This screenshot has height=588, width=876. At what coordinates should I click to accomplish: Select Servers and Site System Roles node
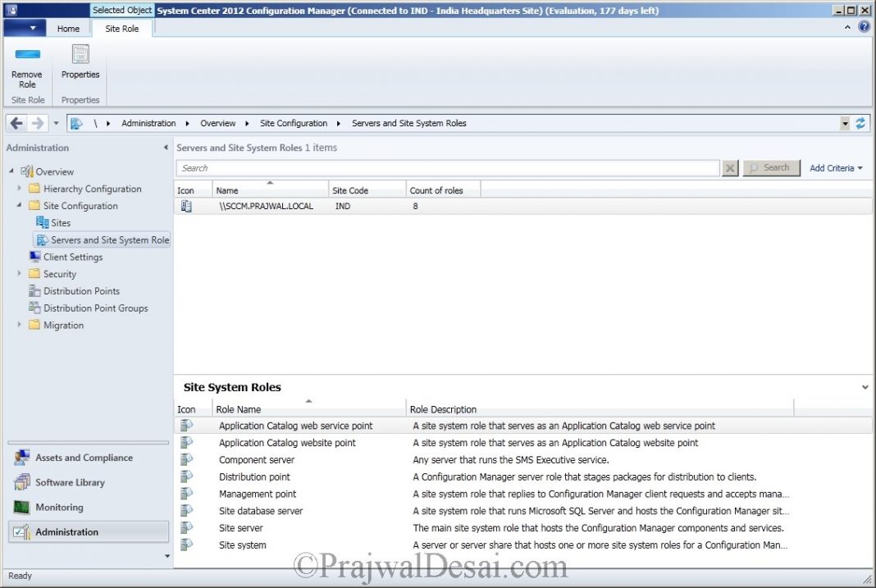coord(102,239)
